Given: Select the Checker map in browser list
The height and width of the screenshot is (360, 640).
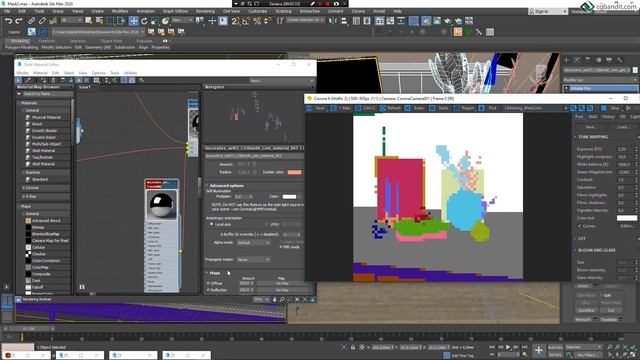Looking at the screenshot, I should [x=38, y=254].
